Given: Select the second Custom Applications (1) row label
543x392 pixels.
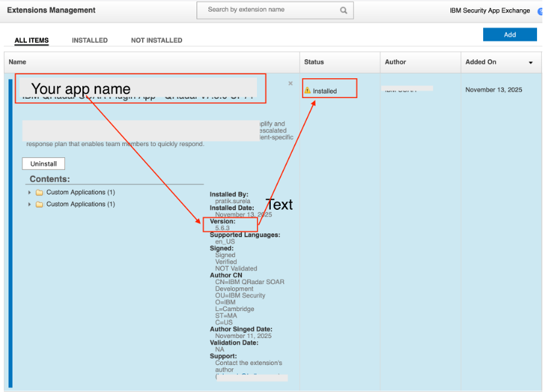Looking at the screenshot, I should [x=81, y=204].
